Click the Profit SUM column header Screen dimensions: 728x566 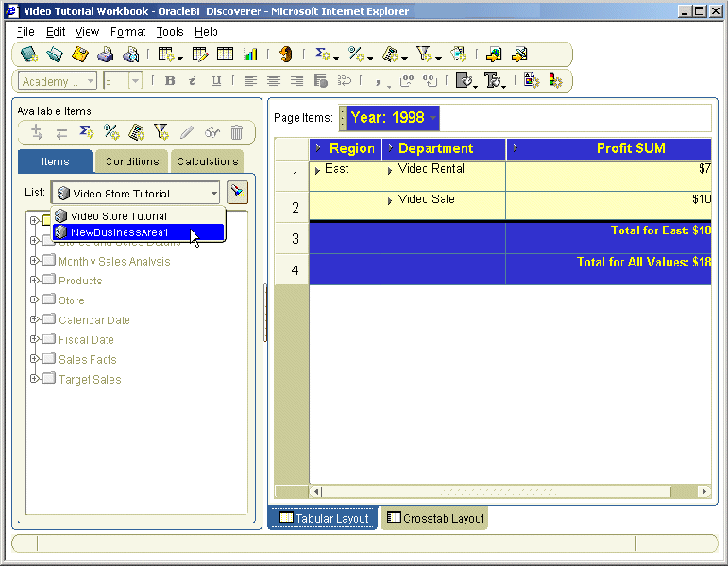(609, 148)
